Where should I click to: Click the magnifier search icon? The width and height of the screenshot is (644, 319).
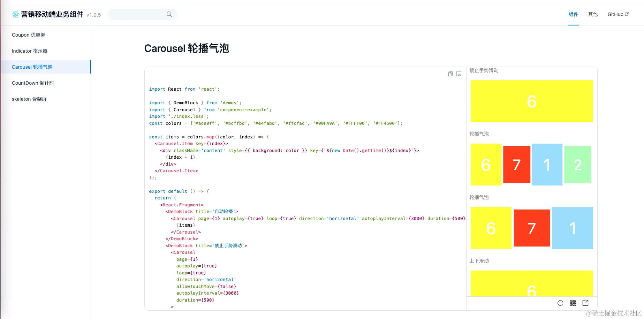click(169, 14)
